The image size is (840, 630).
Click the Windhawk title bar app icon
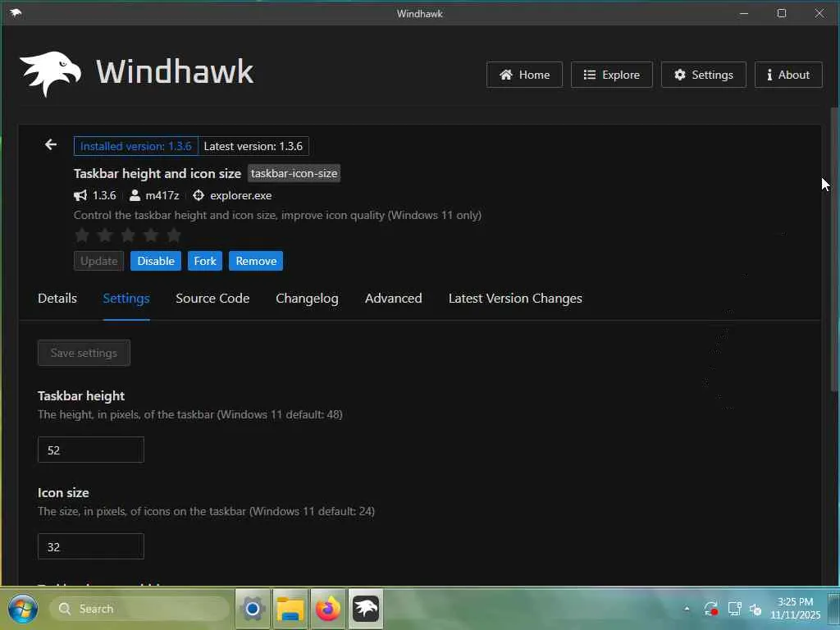[x=16, y=13]
